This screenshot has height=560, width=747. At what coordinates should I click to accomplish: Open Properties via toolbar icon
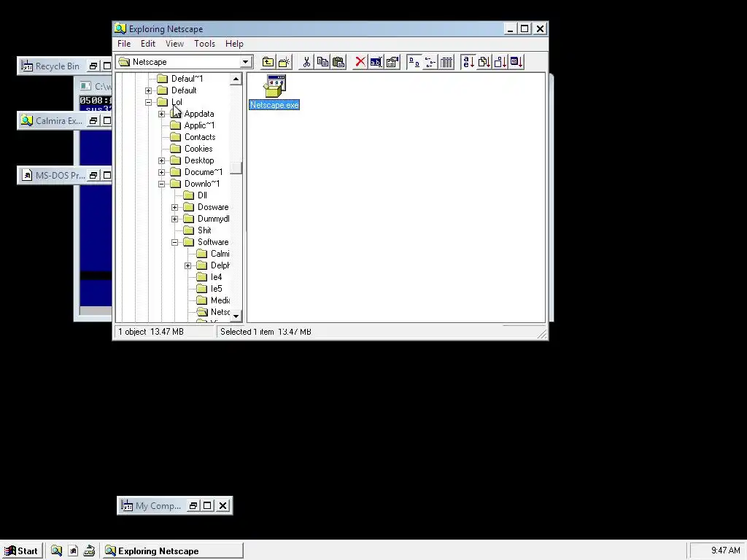click(x=392, y=62)
